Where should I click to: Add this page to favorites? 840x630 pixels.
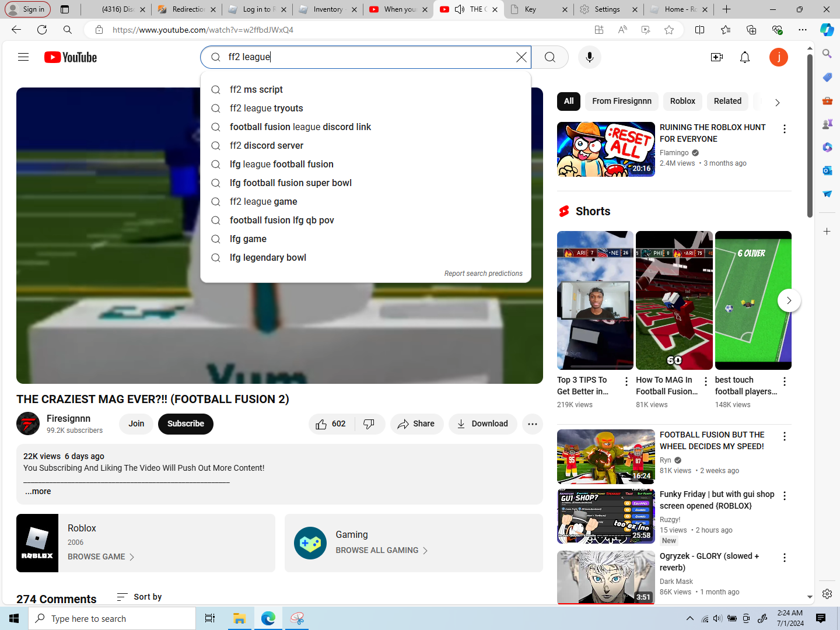(x=669, y=30)
